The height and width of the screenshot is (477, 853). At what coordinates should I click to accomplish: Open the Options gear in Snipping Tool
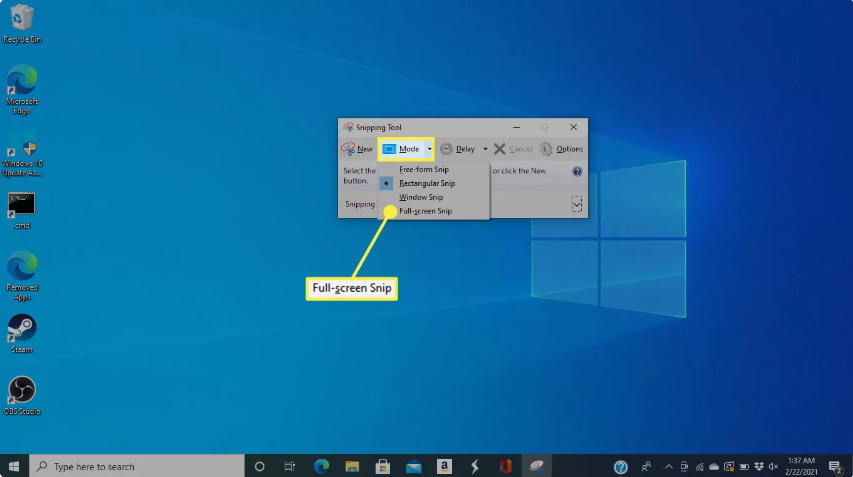point(562,149)
